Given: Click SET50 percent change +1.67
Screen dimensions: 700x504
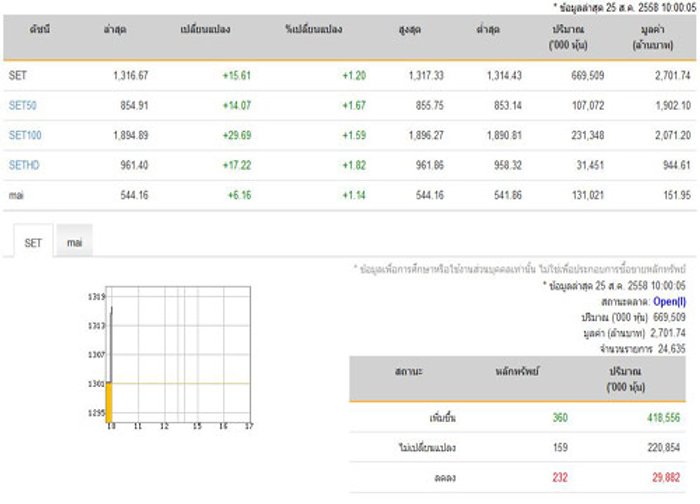Looking at the screenshot, I should 354,105.
